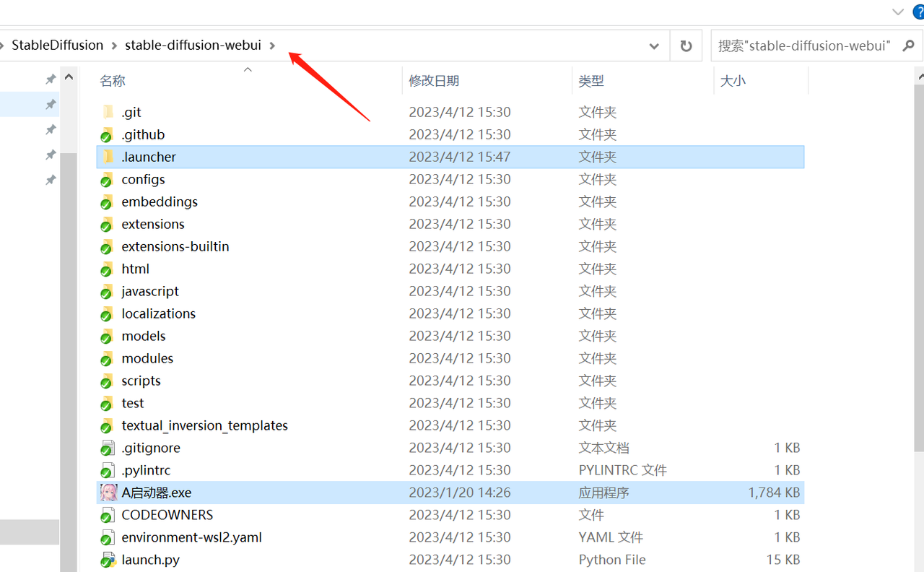Click the blue help question mark icon
The height and width of the screenshot is (572, 924).
tap(918, 12)
